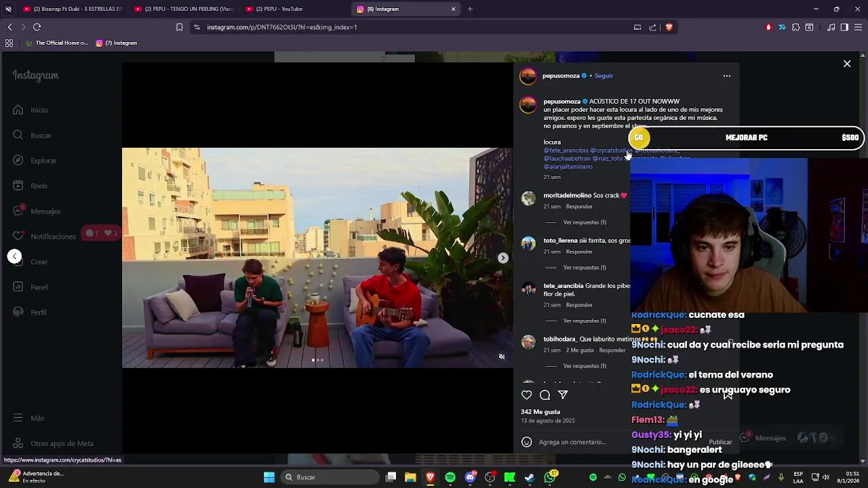The width and height of the screenshot is (868, 488).
Task: Click the comment bubble icon
Action: coord(545,394)
